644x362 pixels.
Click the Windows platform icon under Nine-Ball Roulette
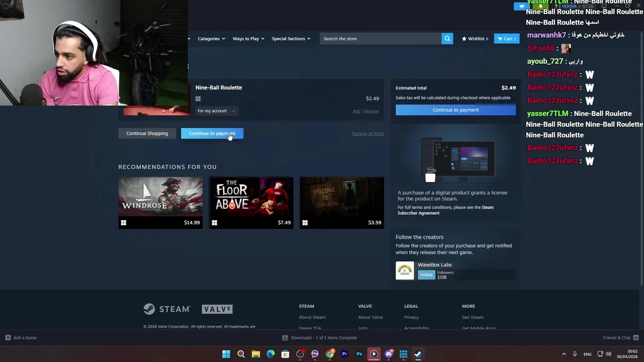click(198, 99)
